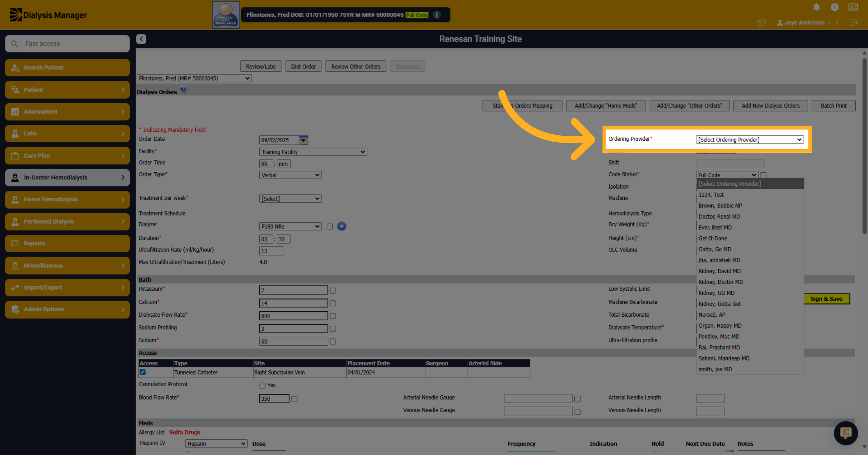Viewport: 868px width, 455px height.
Task: Open the Ordering Provider dropdown
Action: (x=749, y=140)
